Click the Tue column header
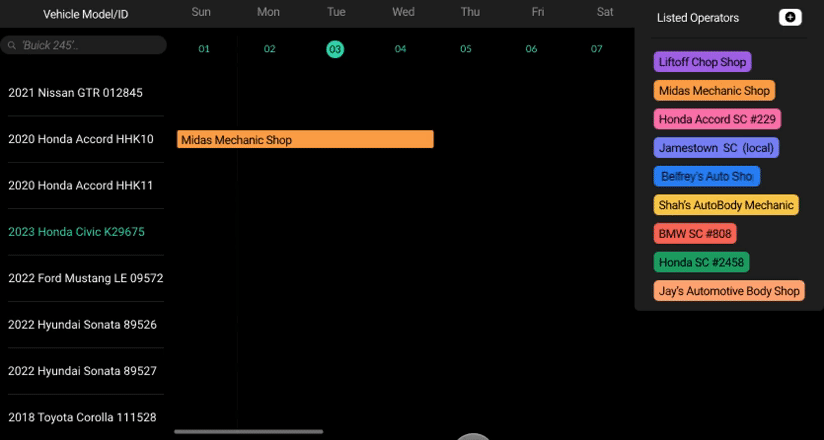Image resolution: width=824 pixels, height=440 pixels. (336, 12)
